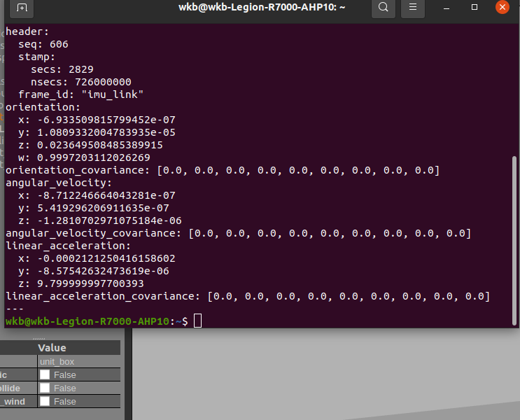Click the green wkb@wkb-Legion-R7000-AHP10 prompt
The width and height of the screenshot is (520, 420).
87,321
